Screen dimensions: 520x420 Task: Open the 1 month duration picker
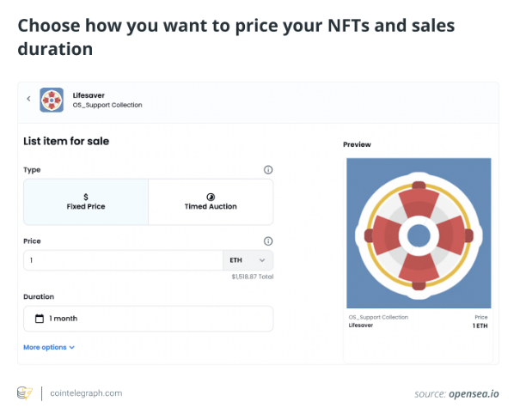coord(148,319)
